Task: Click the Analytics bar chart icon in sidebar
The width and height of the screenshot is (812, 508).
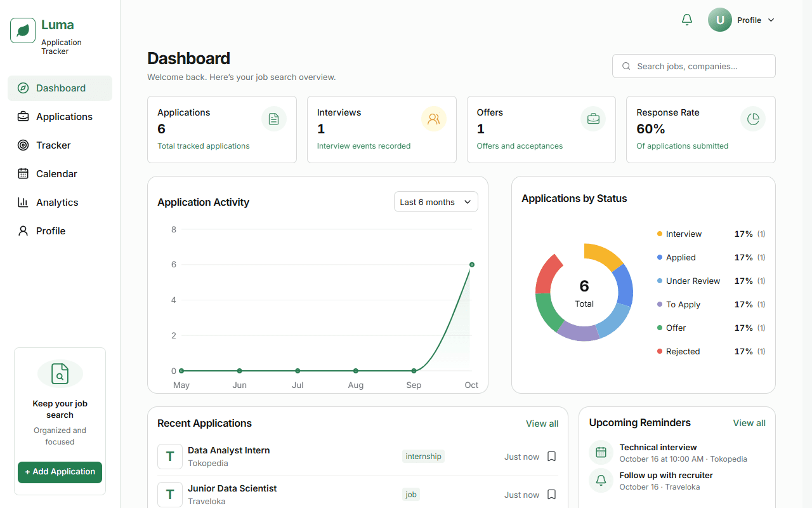Action: [23, 203]
